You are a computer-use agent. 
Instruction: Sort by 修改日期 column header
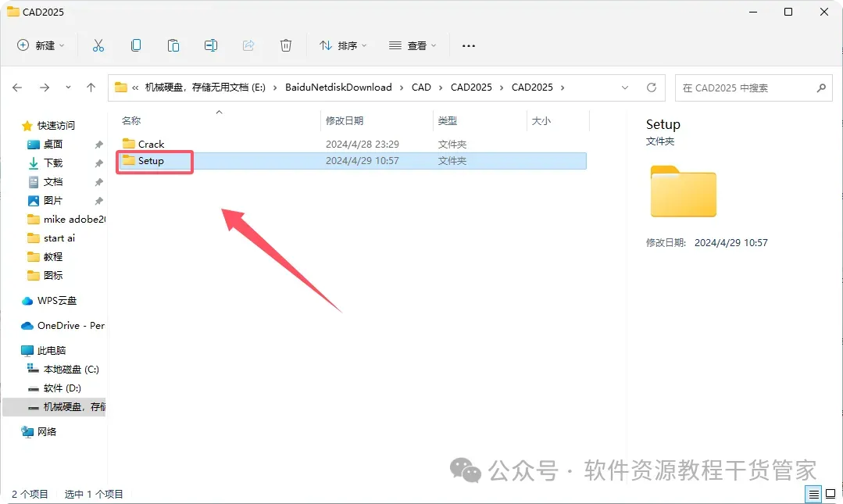point(345,121)
